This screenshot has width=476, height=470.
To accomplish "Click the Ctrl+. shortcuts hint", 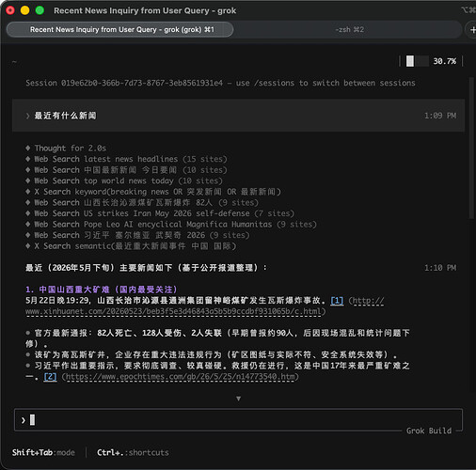I will pos(133,452).
